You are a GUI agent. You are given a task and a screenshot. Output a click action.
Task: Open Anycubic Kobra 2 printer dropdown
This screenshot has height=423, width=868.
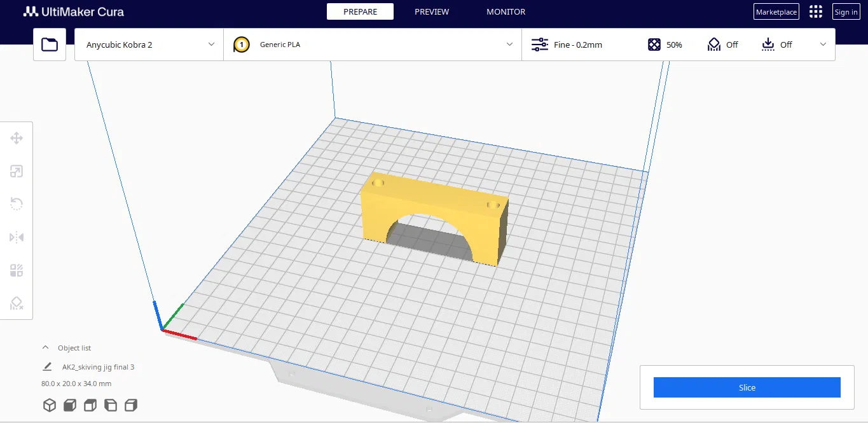(x=149, y=45)
